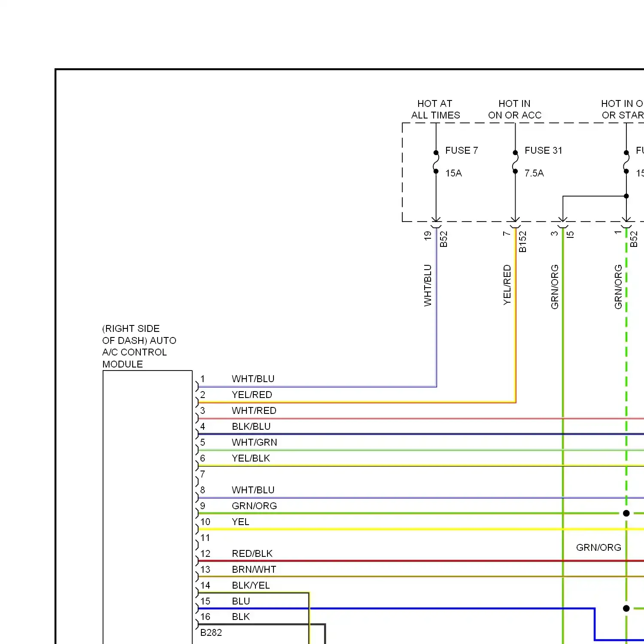This screenshot has width=644, height=644.
Task: Click the splice dot on GRN/ORG pin 9 wire
Action: coord(626,513)
